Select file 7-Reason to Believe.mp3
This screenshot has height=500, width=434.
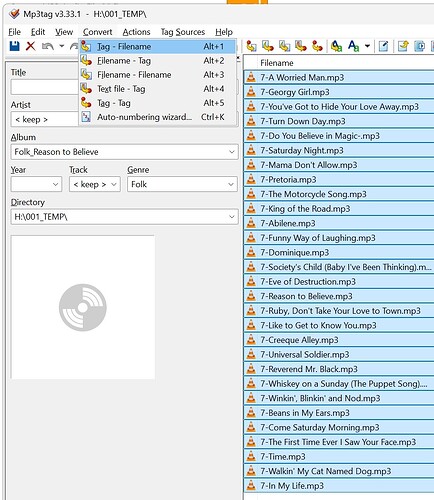[x=339, y=296]
